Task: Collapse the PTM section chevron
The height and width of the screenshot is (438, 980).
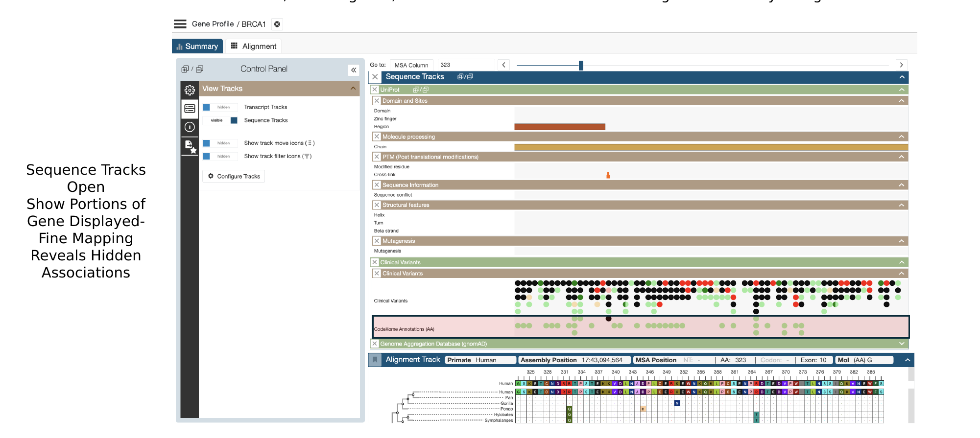Action: point(902,157)
